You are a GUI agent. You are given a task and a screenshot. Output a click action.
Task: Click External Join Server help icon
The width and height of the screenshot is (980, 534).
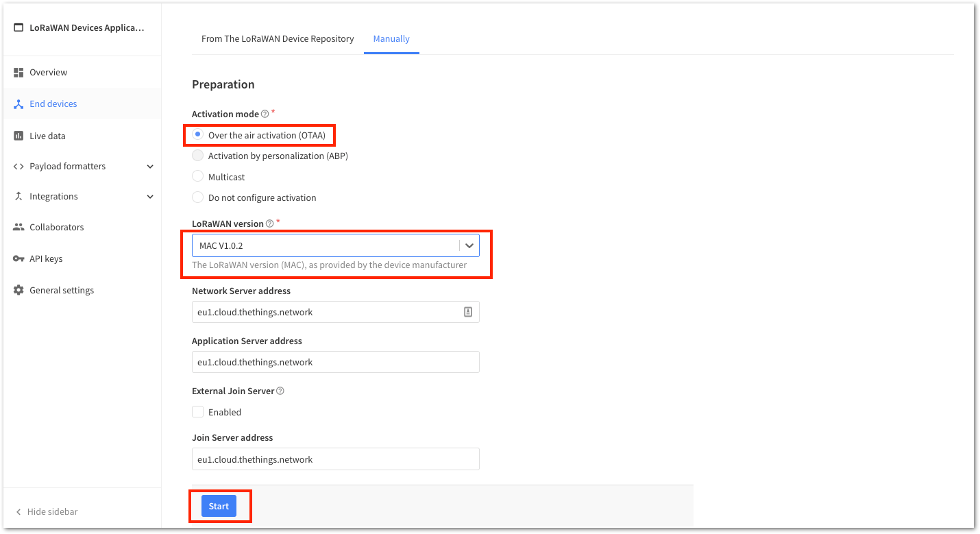[x=280, y=391]
